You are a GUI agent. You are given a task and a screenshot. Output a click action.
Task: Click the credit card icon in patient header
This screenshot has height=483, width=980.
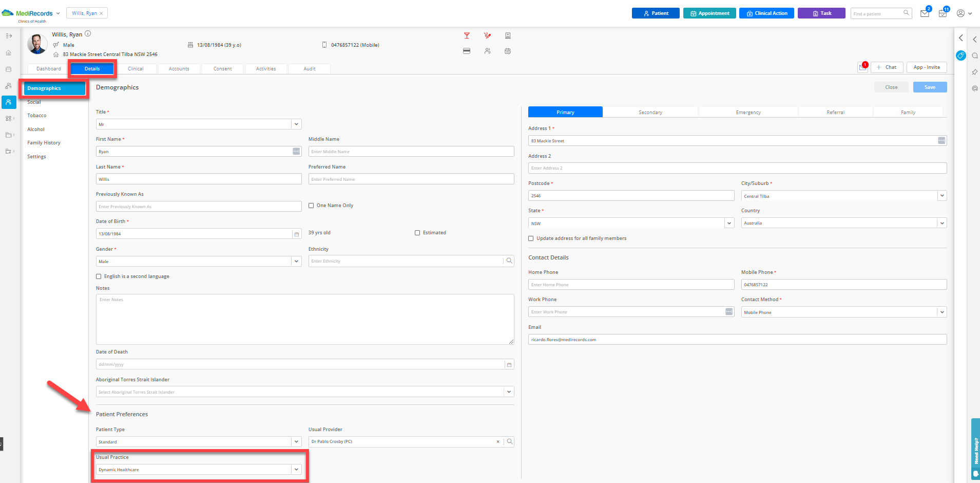pyautogui.click(x=467, y=51)
